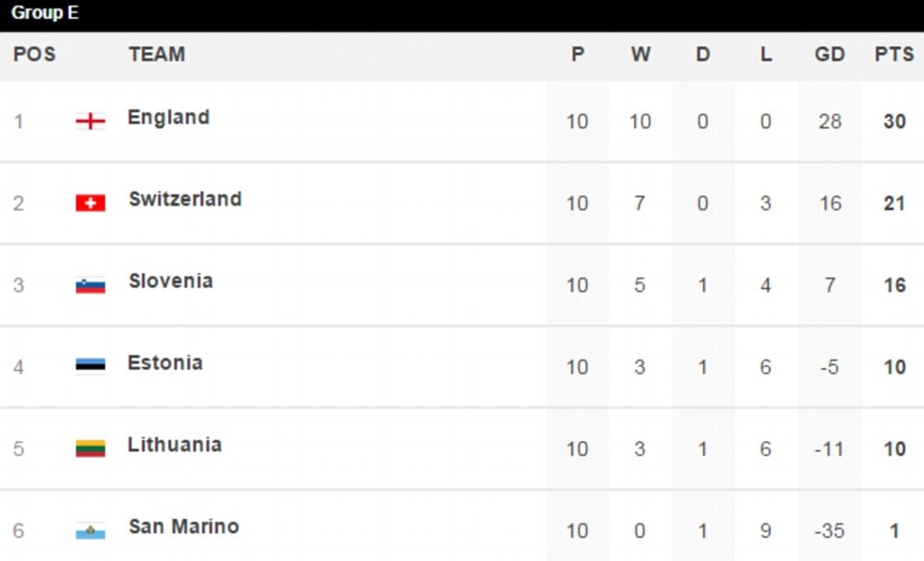This screenshot has height=561, width=924.
Task: Select the Slovenia team name
Action: [x=171, y=280]
